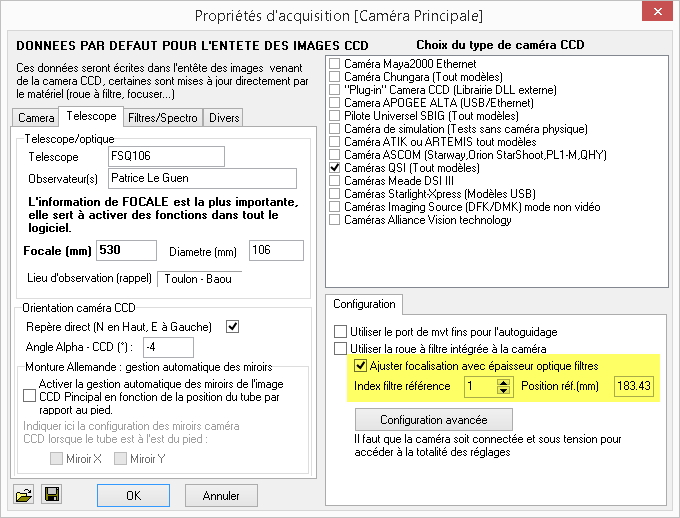The height and width of the screenshot is (518, 680).
Task: Enable the "Plug-in" Camera CCD DLL option
Action: pos(334,90)
